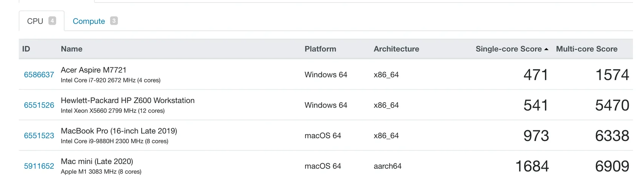Sort by Platform column header
The height and width of the screenshot is (190, 644).
(x=320, y=49)
